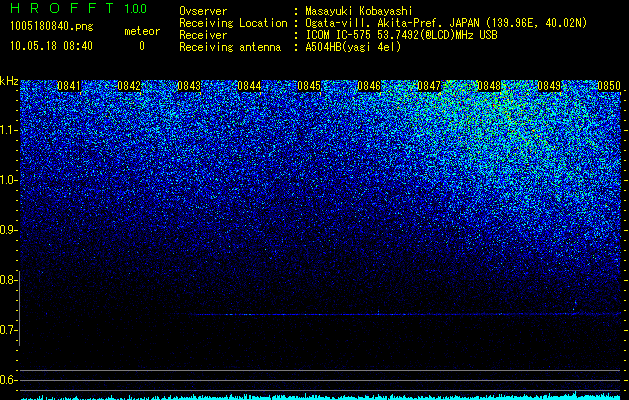Image resolution: width=629 pixels, height=400 pixels.
Task: Click the 0842 time marker
Action: tap(129, 86)
